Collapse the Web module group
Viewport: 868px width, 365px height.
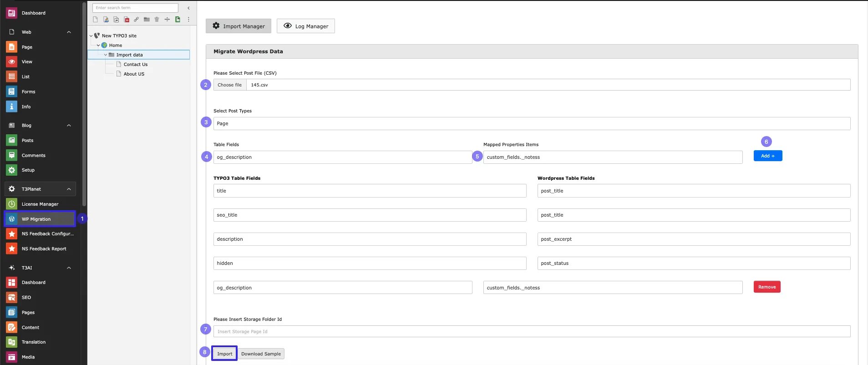point(69,32)
